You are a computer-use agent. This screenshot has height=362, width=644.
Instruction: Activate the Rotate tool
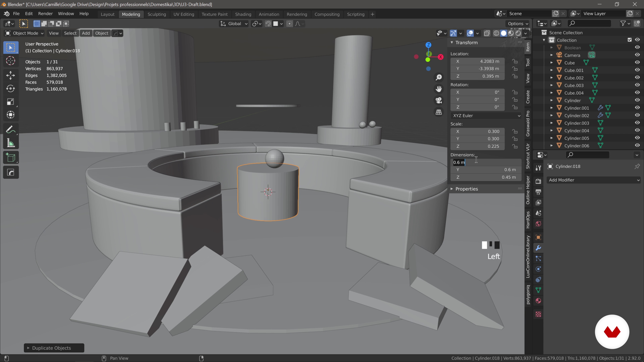(x=11, y=88)
